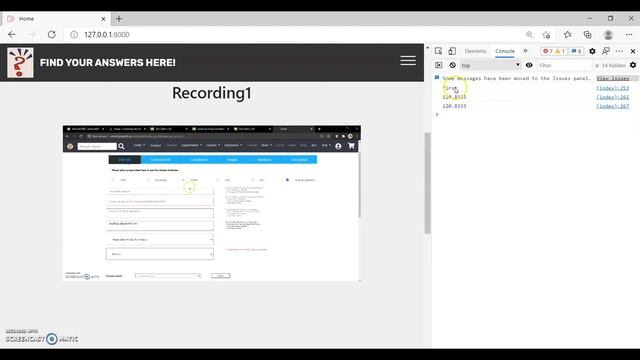Click the site info icon in address bar
Image resolution: width=640 pixels, height=360 pixels.
pyautogui.click(x=74, y=35)
